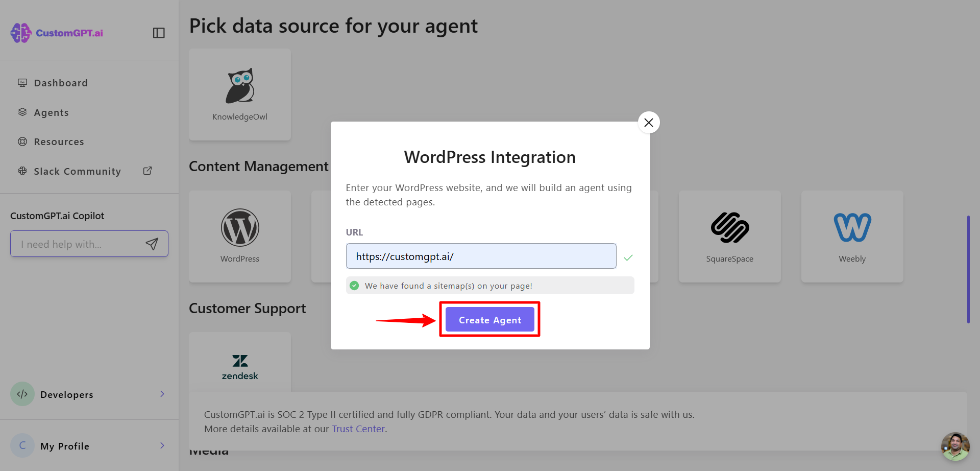
Task: Open Slack Community external link icon
Action: [x=148, y=171]
